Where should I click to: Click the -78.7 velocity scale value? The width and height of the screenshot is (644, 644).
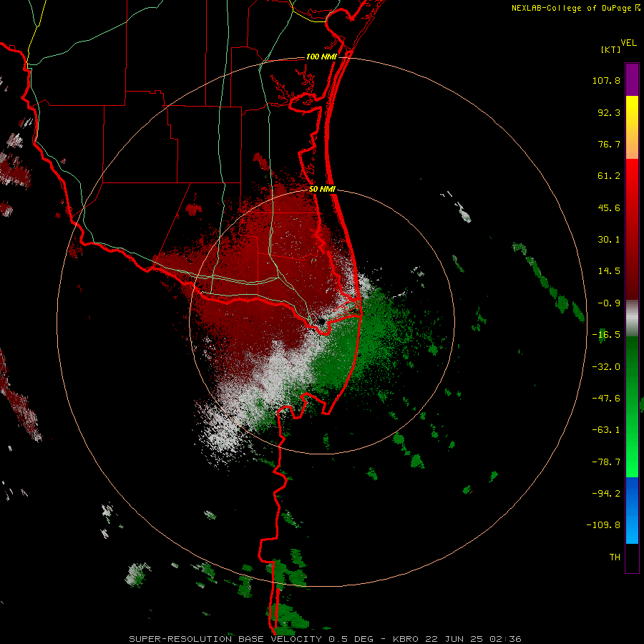point(606,462)
